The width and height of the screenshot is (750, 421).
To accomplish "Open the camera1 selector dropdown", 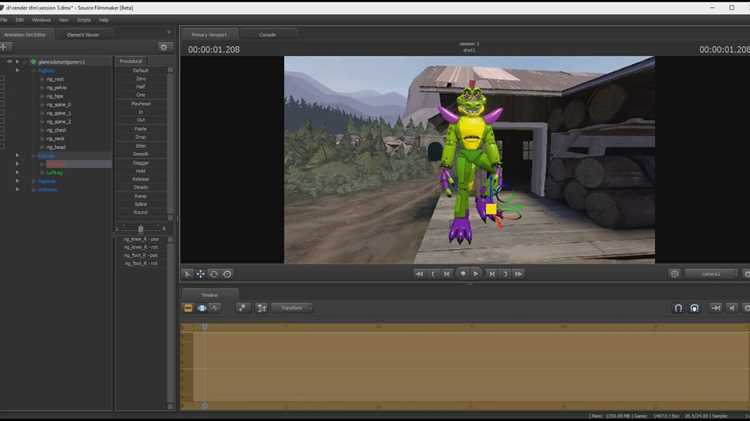I will pos(711,274).
